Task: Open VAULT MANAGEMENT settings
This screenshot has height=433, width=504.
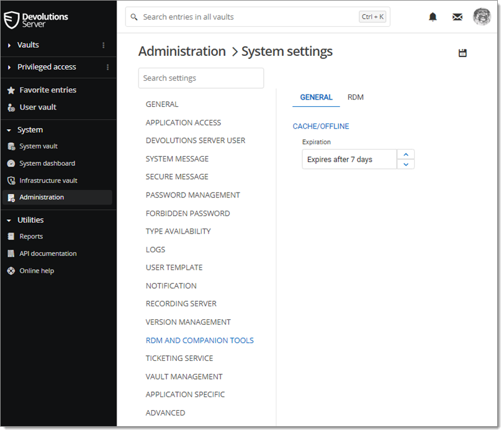Action: [184, 376]
